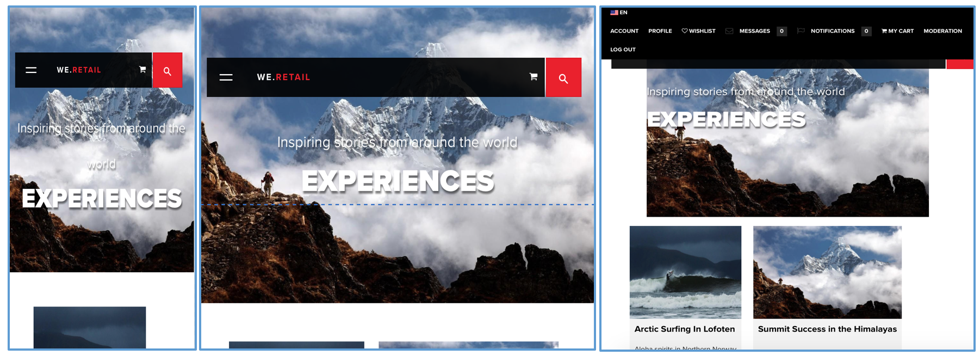Click the WE.RETAIL logo in the tablet view
This screenshot has height=355, width=980.
(283, 77)
